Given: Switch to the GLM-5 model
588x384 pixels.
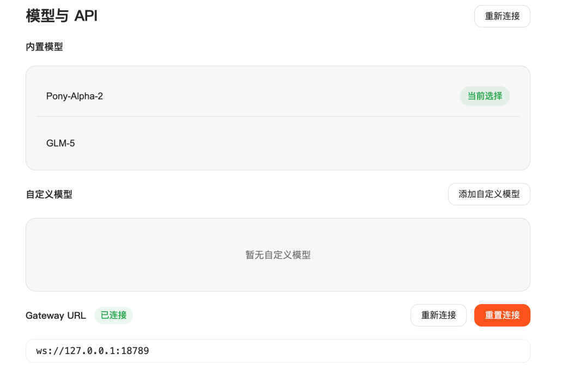Looking at the screenshot, I should coord(60,144).
